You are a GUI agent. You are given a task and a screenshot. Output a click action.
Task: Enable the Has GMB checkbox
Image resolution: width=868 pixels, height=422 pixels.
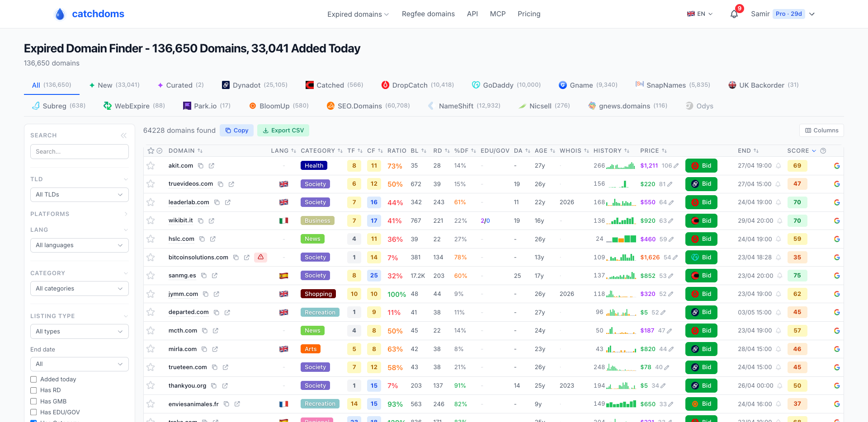[x=33, y=401]
